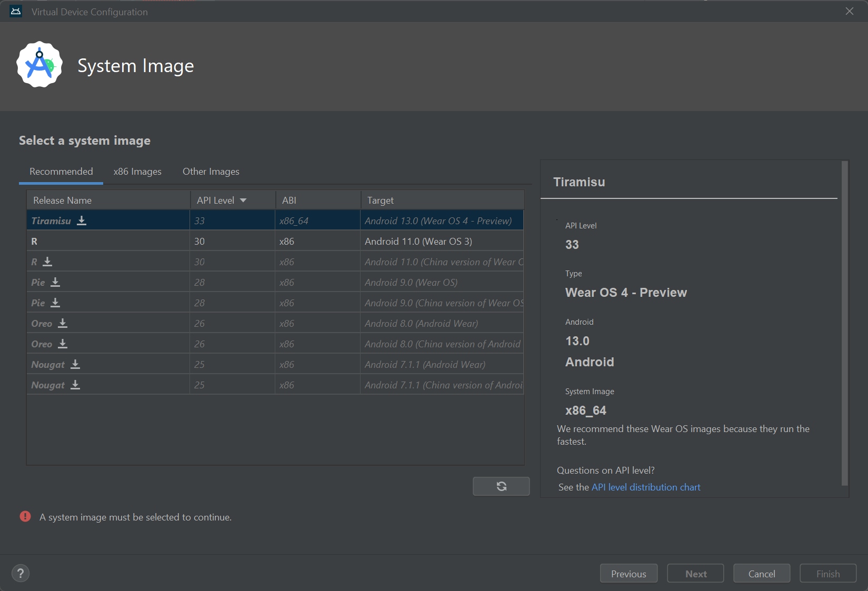Click the Previous button

click(628, 574)
